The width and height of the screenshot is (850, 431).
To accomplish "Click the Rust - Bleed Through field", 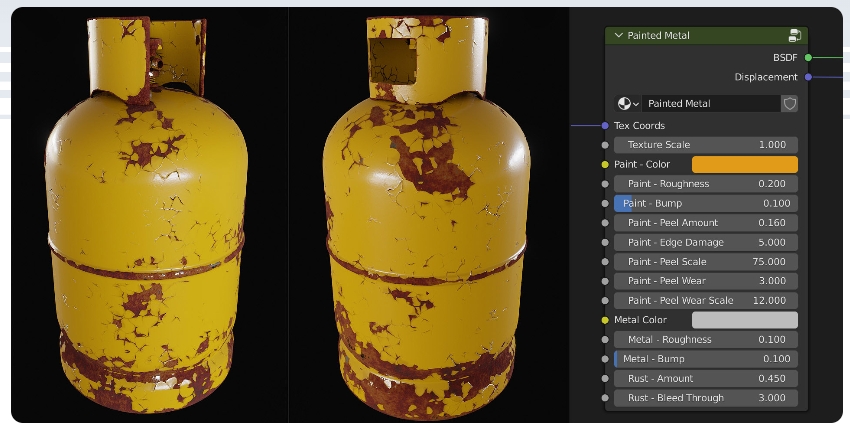I will coord(706,398).
